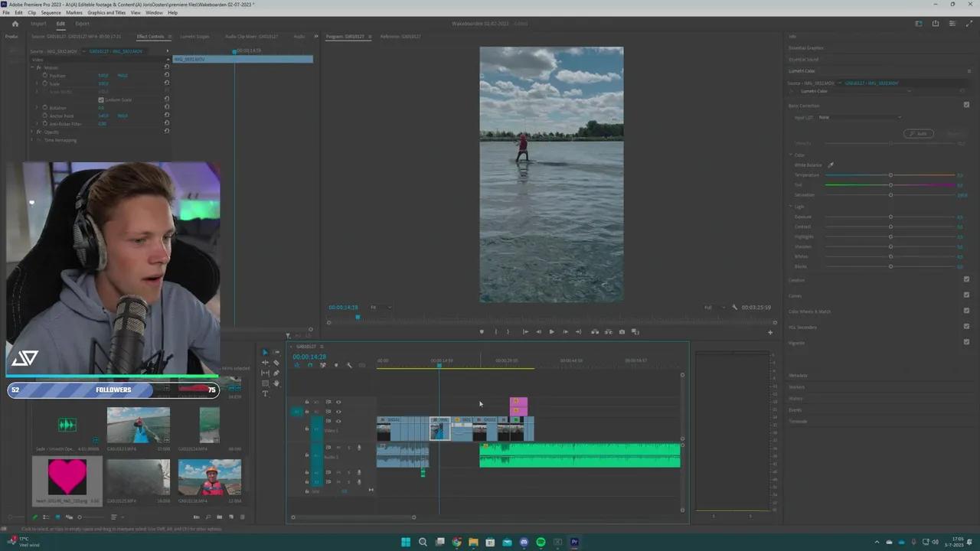
Task: Click the Extract button
Action: point(609,331)
